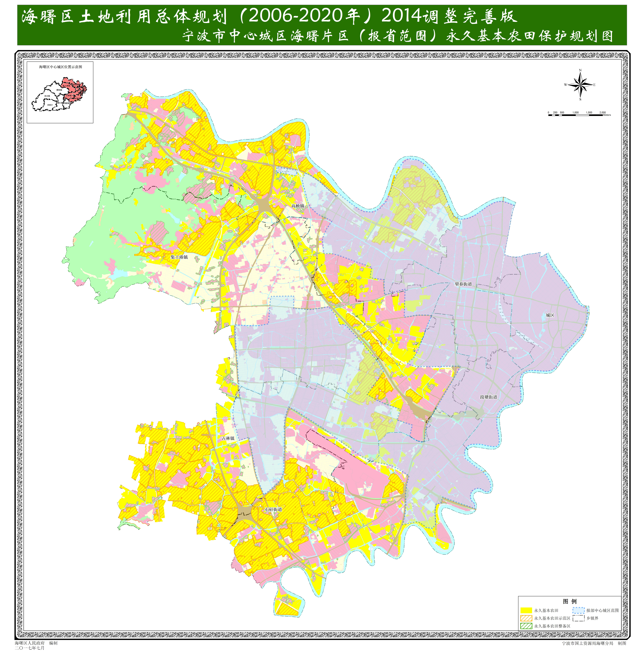
Task: Click 洞桥镇 in the inset location map
Action: tap(67, 103)
